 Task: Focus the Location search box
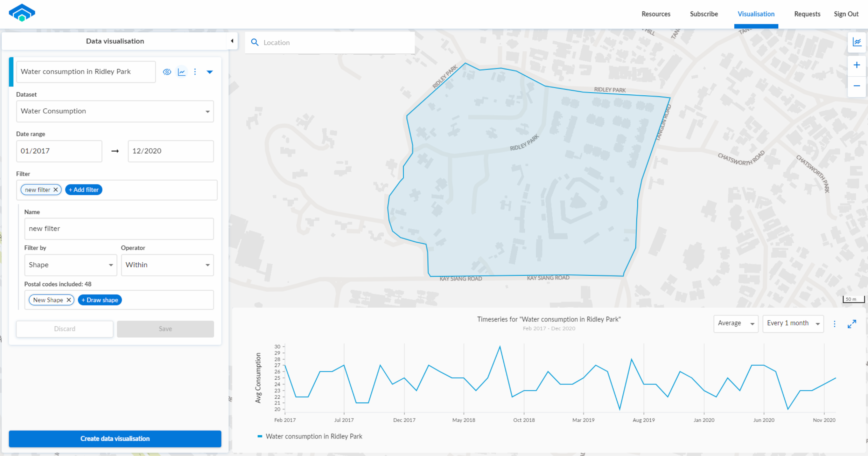click(x=330, y=42)
